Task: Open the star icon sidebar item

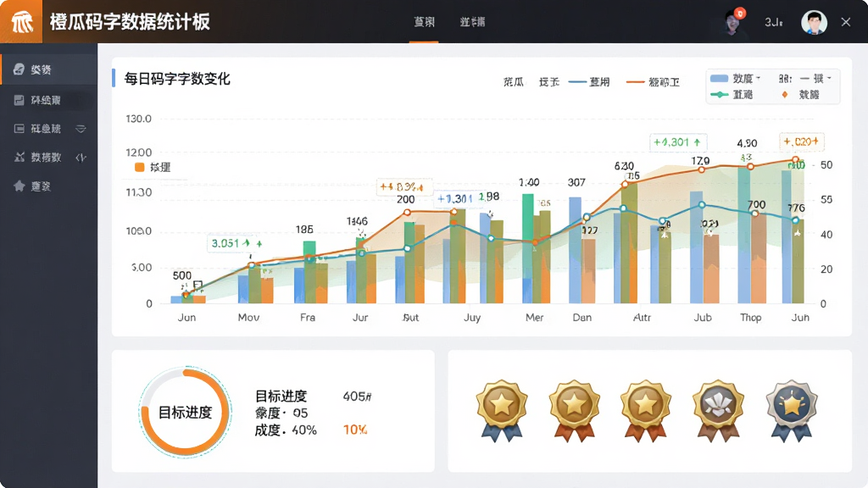Action: (19, 186)
